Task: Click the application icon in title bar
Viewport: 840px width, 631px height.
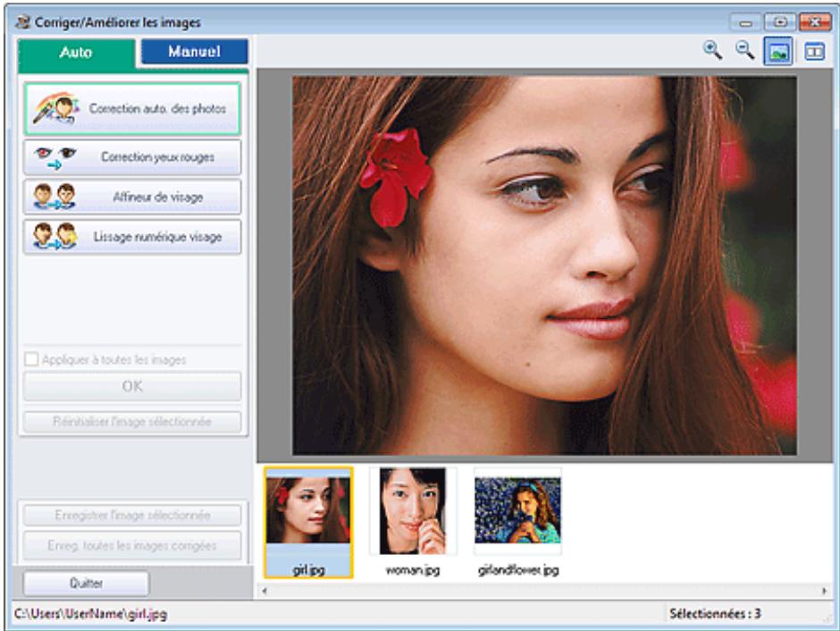Action: (22, 22)
